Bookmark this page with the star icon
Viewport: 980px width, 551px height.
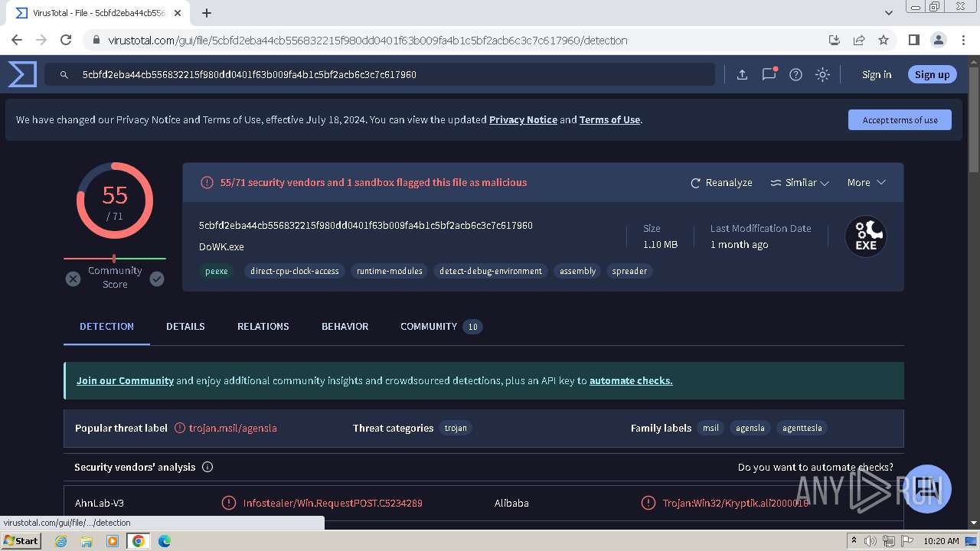tap(884, 40)
